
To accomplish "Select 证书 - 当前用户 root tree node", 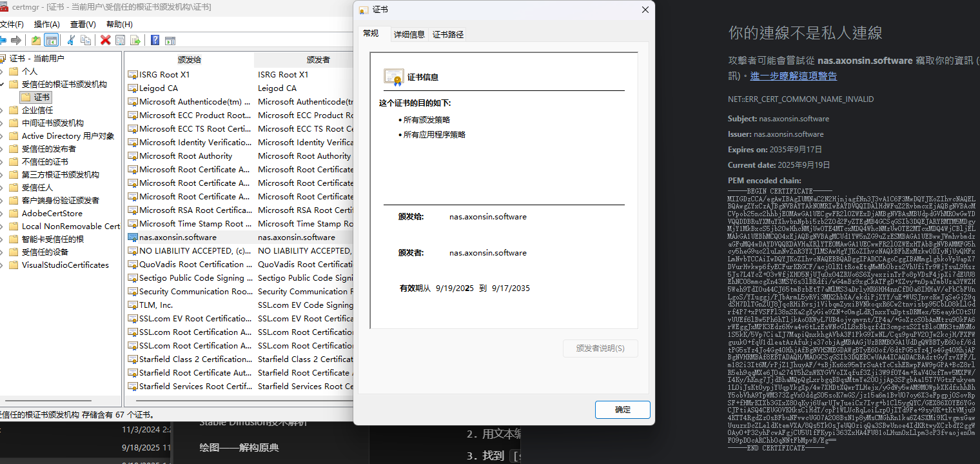I will (x=37, y=59).
